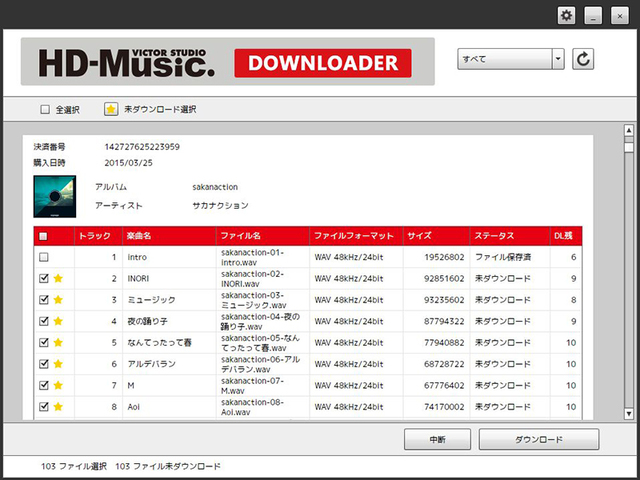Click order number 142727625223959
640x480 pixels.
142,147
